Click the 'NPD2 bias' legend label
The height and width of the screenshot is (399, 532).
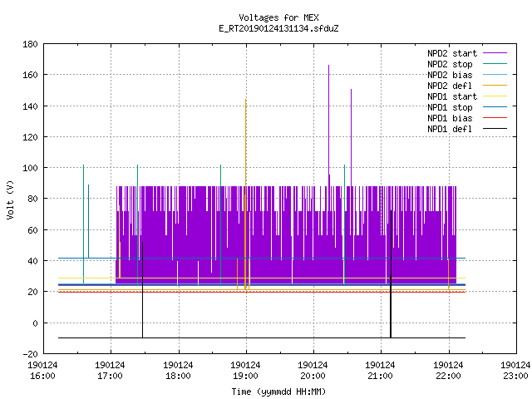(450, 75)
